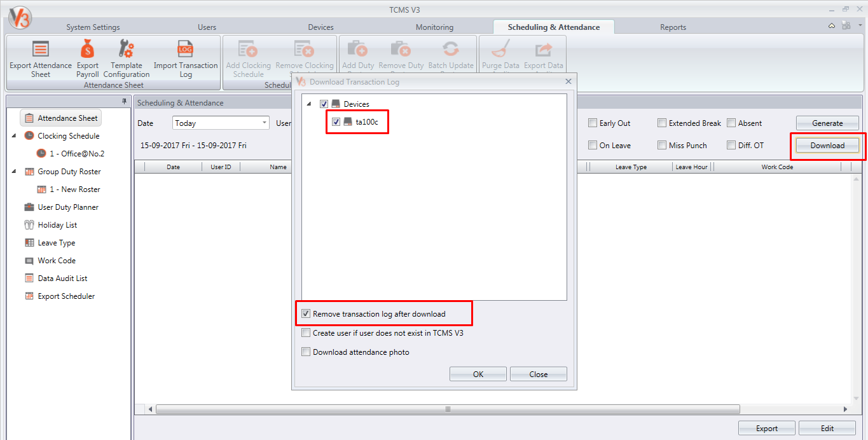Click the Export button at bottom
The height and width of the screenshot is (440, 868).
pos(767,428)
